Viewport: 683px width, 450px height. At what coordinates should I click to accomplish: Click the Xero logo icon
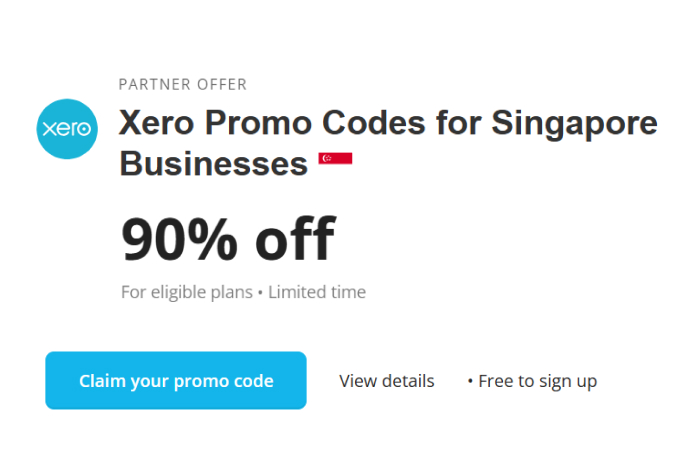click(66, 129)
